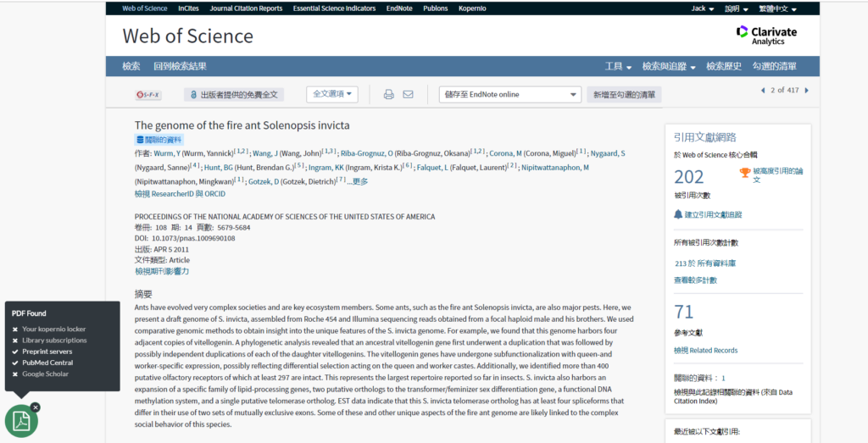Click the S-F-X link resolver icon
The width and height of the screenshot is (868, 443).
tap(148, 95)
